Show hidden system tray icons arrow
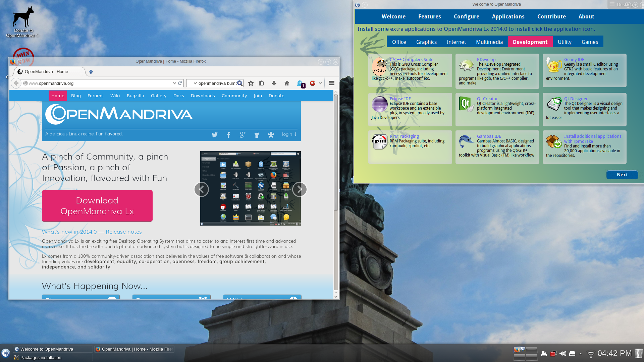644x362 pixels. point(581,354)
